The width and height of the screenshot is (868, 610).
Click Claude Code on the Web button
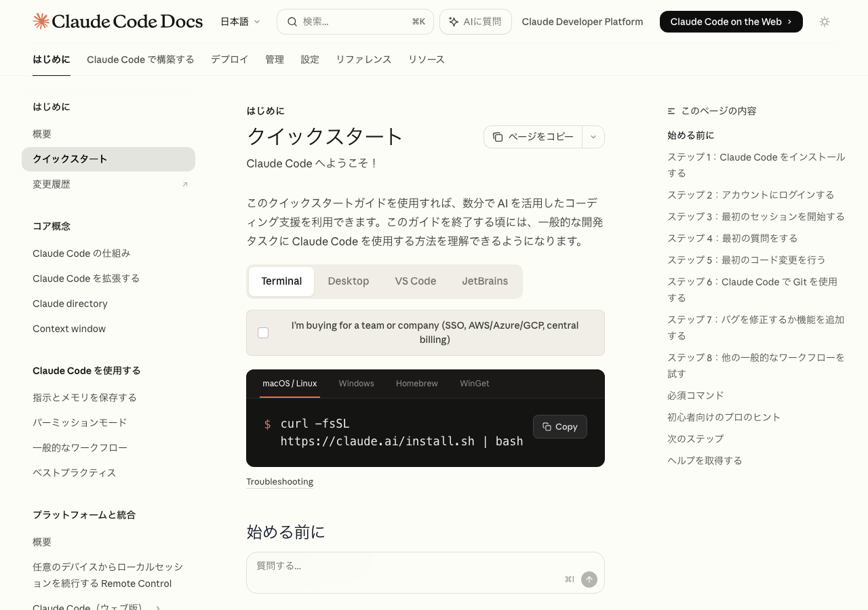pyautogui.click(x=730, y=22)
